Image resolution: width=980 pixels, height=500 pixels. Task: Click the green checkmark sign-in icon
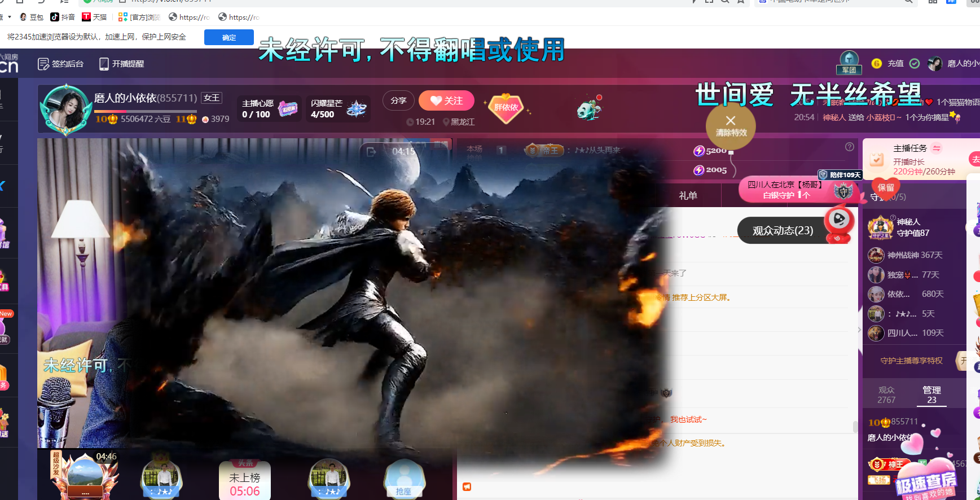click(915, 64)
